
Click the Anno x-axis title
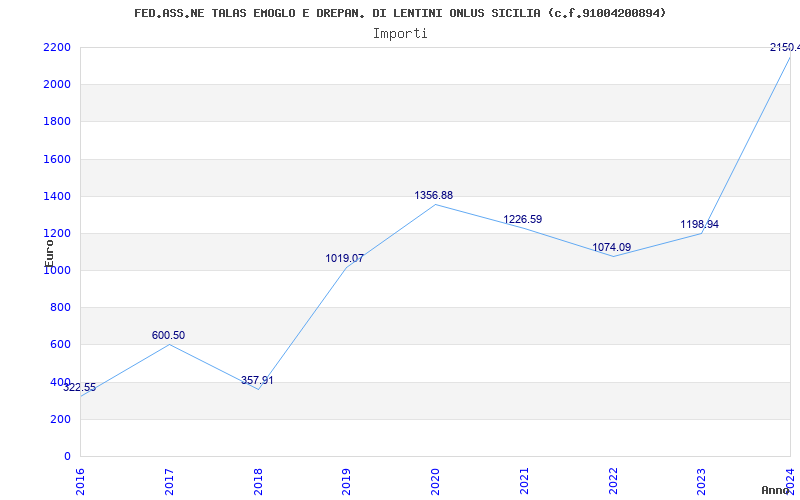[775, 490]
